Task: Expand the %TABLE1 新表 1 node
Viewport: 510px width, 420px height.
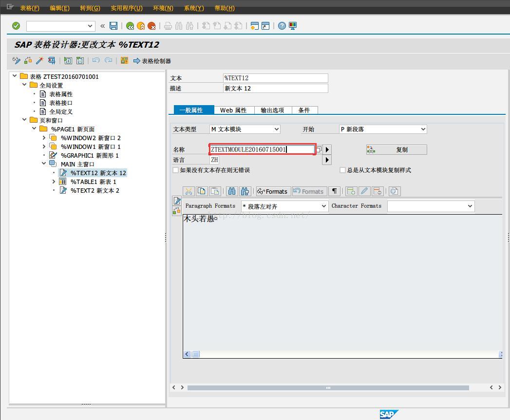Action: click(54, 182)
